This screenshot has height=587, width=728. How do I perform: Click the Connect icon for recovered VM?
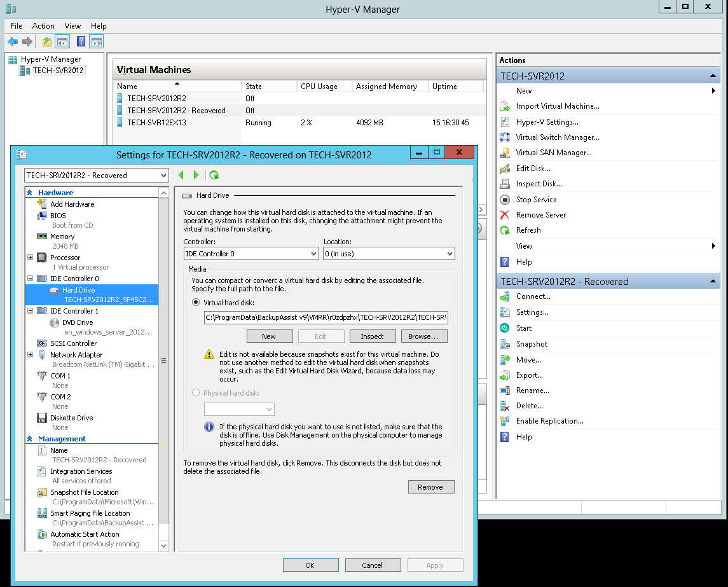pos(505,296)
